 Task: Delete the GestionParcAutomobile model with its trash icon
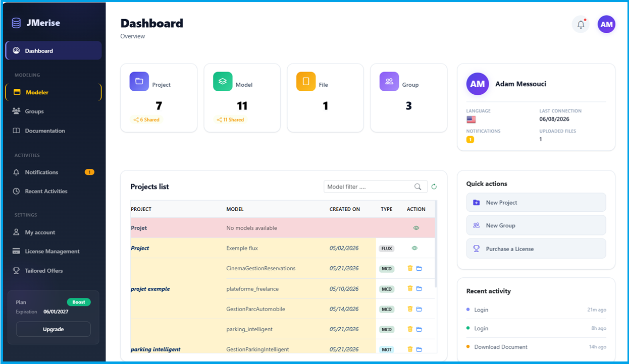(x=410, y=309)
